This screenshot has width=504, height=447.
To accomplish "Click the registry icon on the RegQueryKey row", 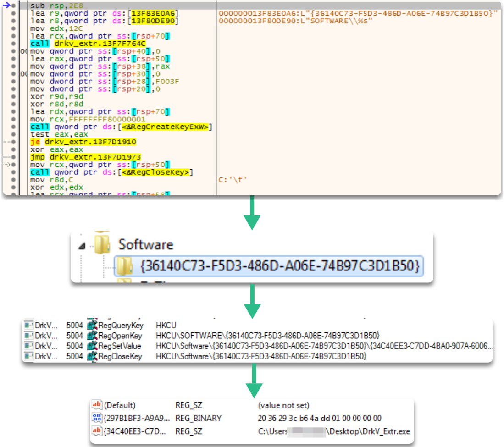I will pos(92,325).
